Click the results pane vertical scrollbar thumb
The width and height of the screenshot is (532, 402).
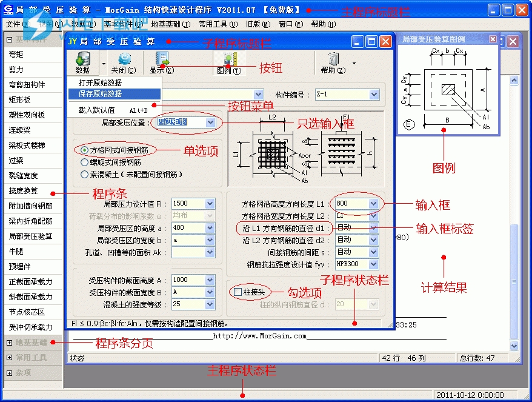[514, 282]
